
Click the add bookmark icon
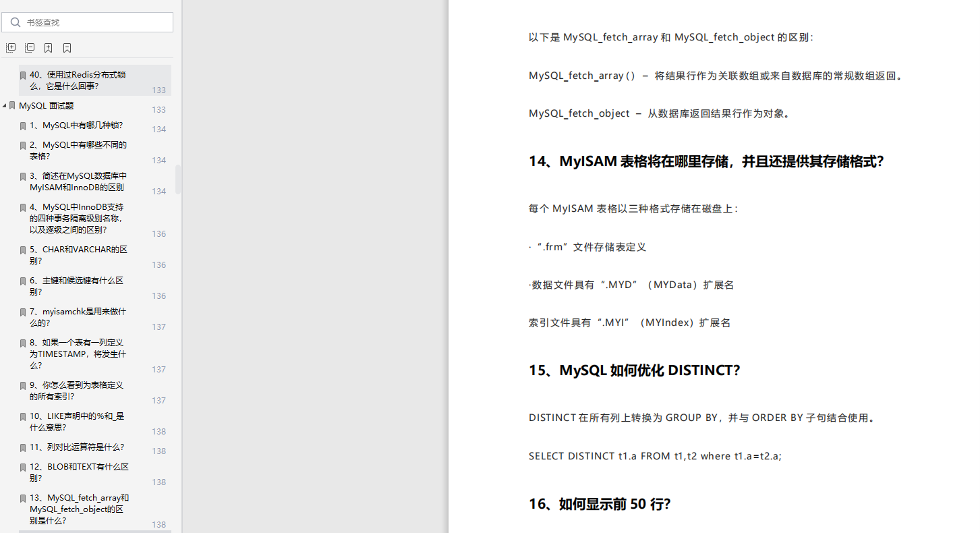pos(48,47)
